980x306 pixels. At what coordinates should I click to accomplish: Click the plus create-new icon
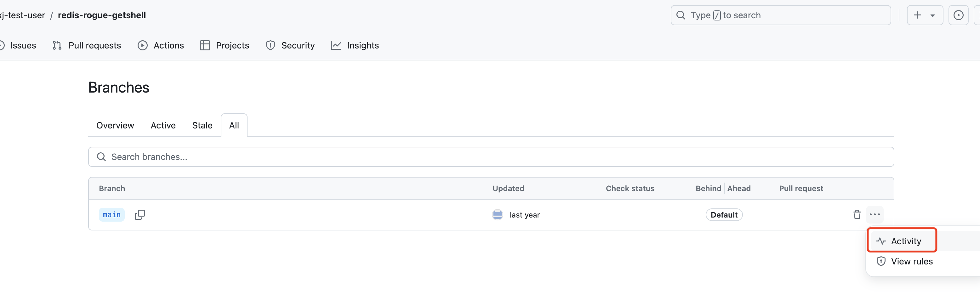(917, 15)
